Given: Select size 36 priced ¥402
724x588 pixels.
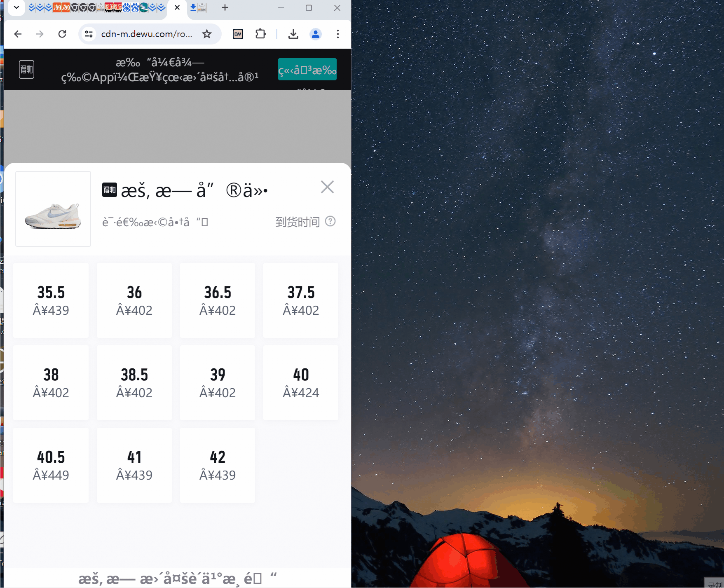Looking at the screenshot, I should pos(134,300).
